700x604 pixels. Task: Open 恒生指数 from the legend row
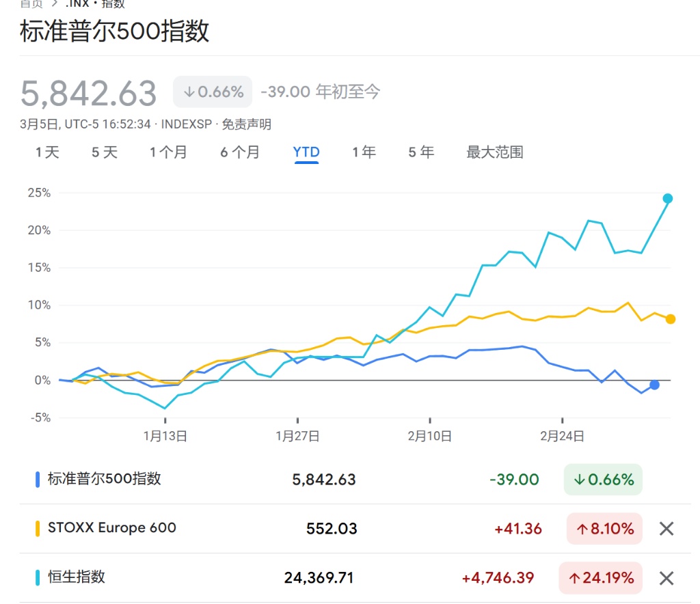(x=77, y=577)
